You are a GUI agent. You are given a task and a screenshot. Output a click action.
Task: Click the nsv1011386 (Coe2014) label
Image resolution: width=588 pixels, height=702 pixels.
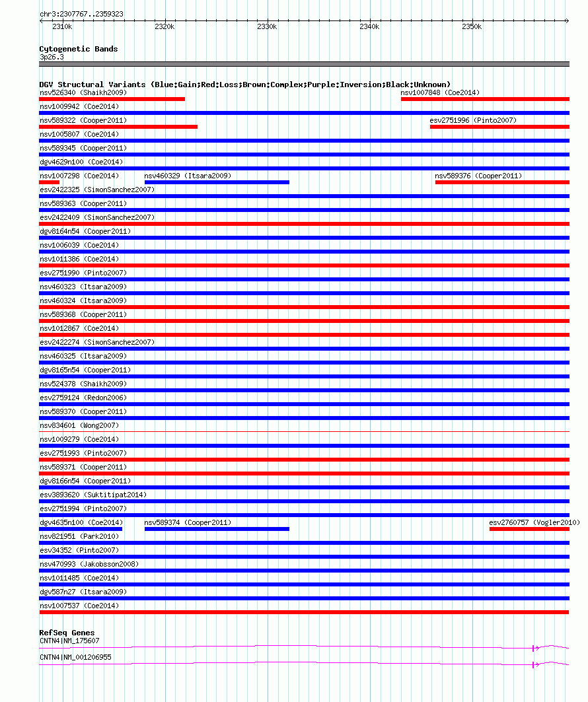coord(79,260)
